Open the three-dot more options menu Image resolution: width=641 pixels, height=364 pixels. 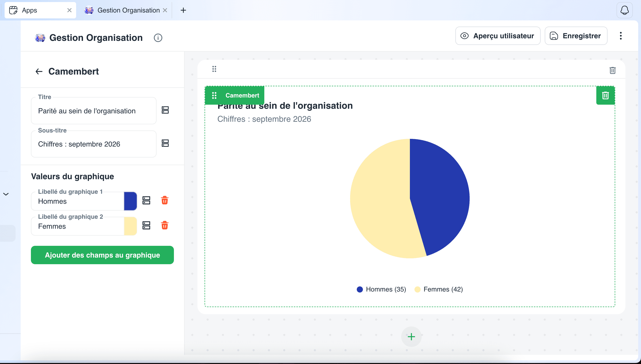621,36
